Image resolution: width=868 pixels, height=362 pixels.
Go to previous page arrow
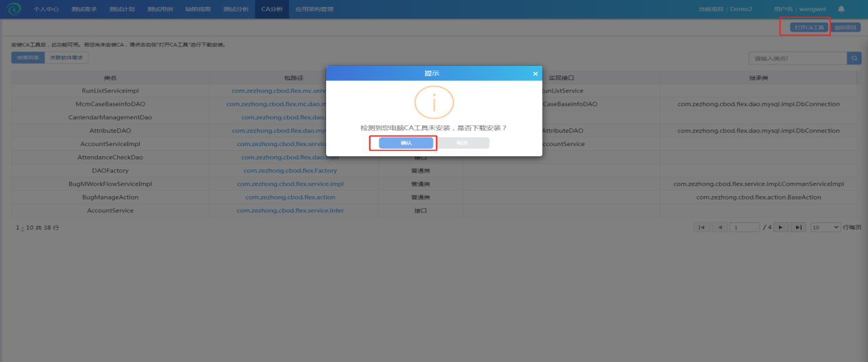pyautogui.click(x=719, y=227)
